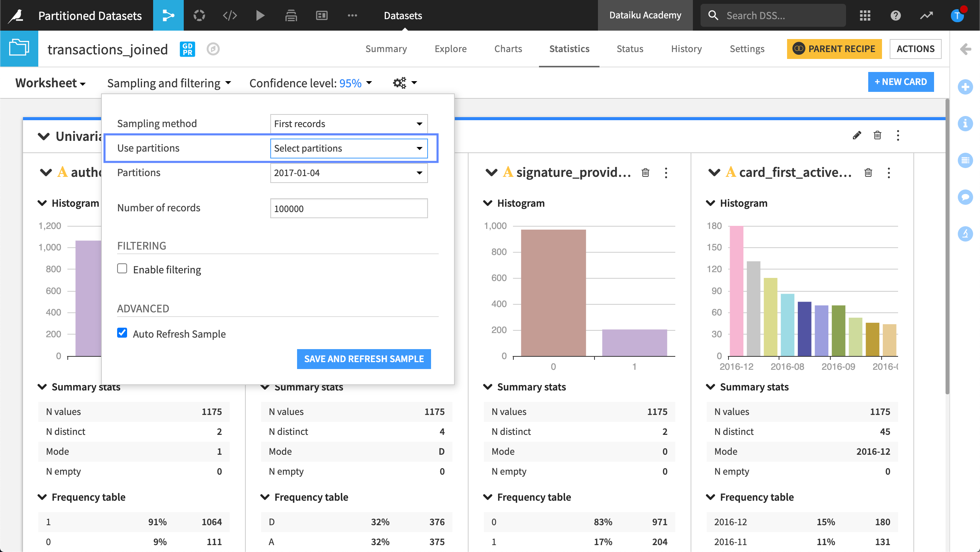Click the Jobs play icon in top bar

(260, 15)
